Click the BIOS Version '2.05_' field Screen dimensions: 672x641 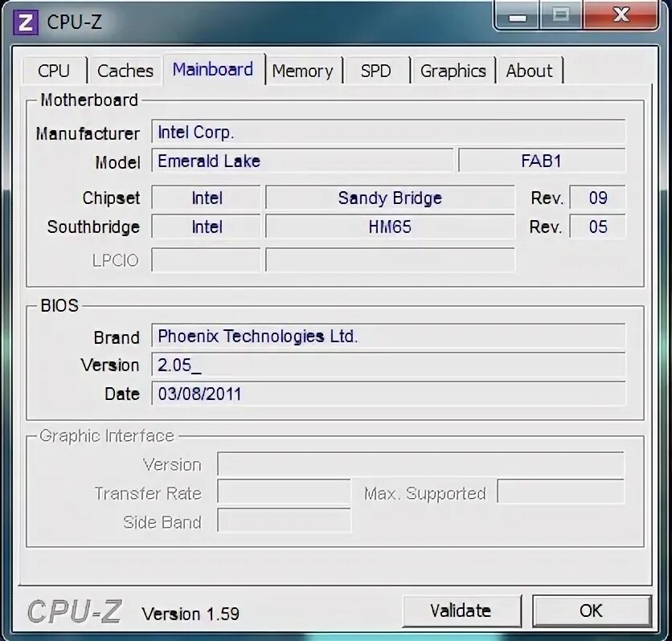coord(388,365)
